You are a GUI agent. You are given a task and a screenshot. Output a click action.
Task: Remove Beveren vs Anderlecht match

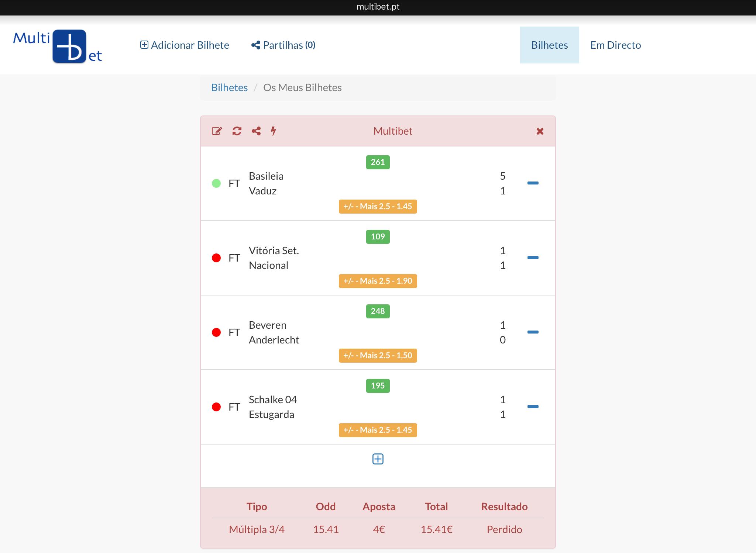tap(533, 332)
